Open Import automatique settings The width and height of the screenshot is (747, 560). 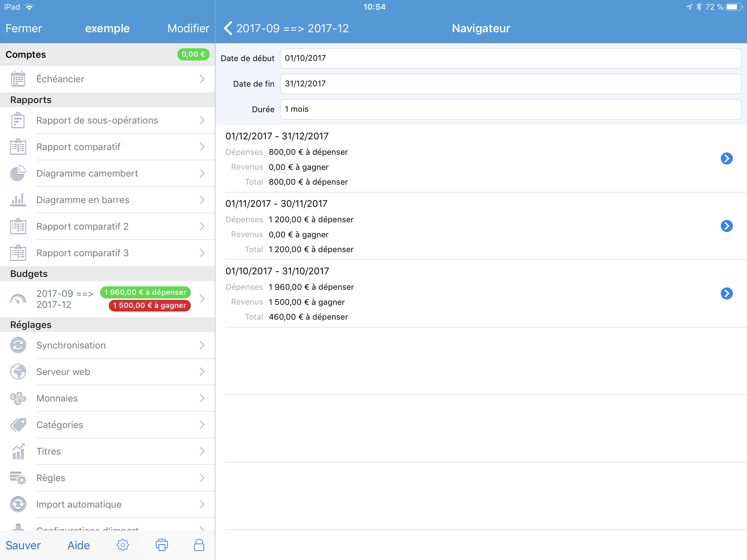107,505
